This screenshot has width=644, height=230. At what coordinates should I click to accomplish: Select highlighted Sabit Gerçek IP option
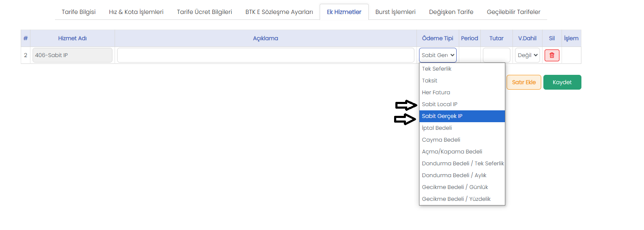coord(462,116)
